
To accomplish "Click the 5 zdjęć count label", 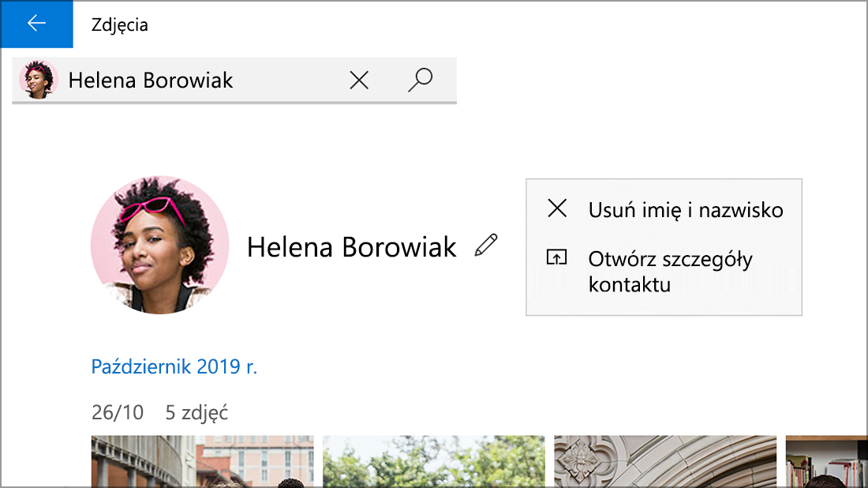I will 196,413.
